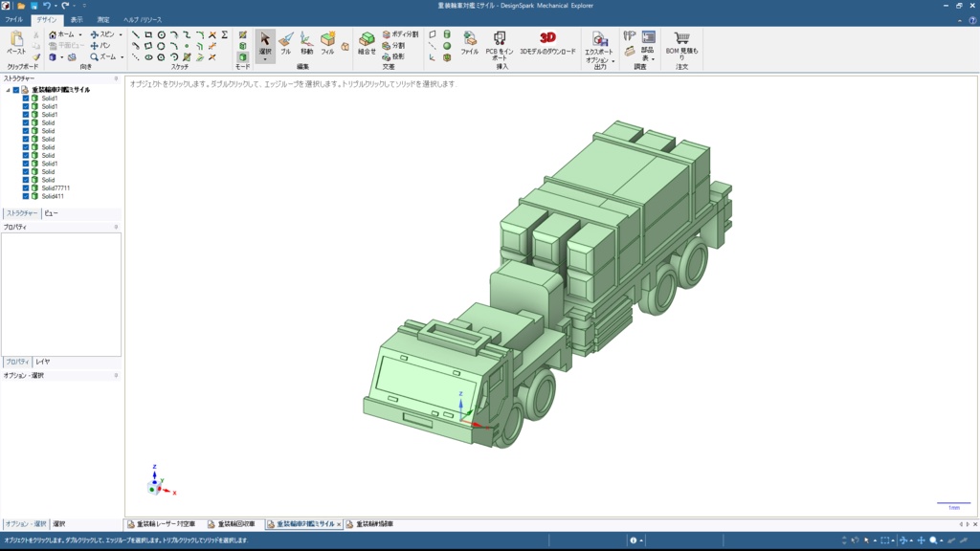Select the Ellipse sketch tool
This screenshot has width=980, height=551.
point(148,56)
